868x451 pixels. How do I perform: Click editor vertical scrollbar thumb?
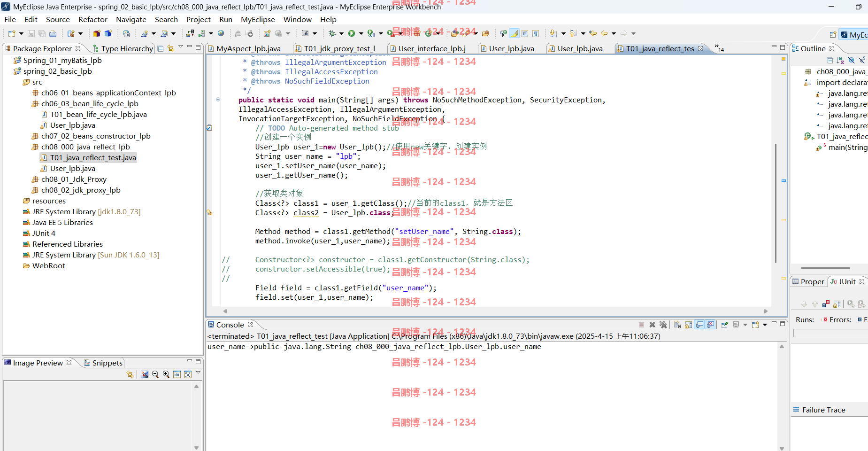(x=776, y=203)
